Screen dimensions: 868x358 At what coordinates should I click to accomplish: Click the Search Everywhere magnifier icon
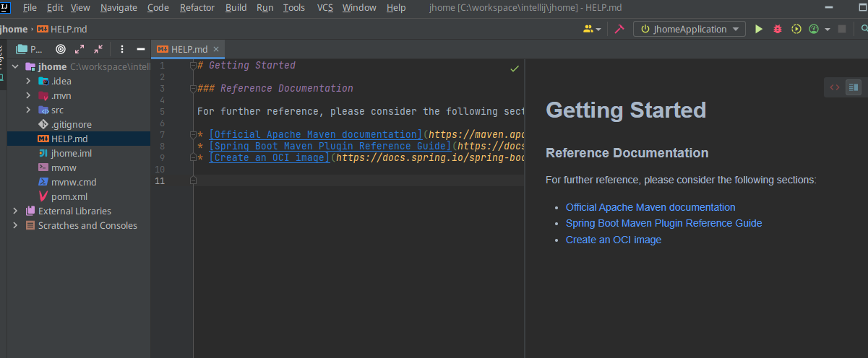click(864, 29)
